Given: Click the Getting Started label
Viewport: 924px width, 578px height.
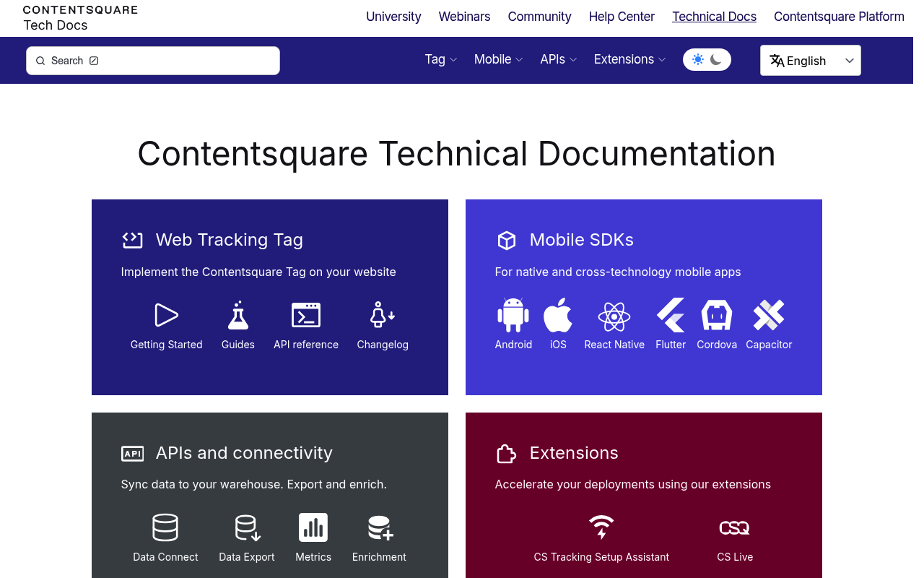Looking at the screenshot, I should (x=166, y=345).
